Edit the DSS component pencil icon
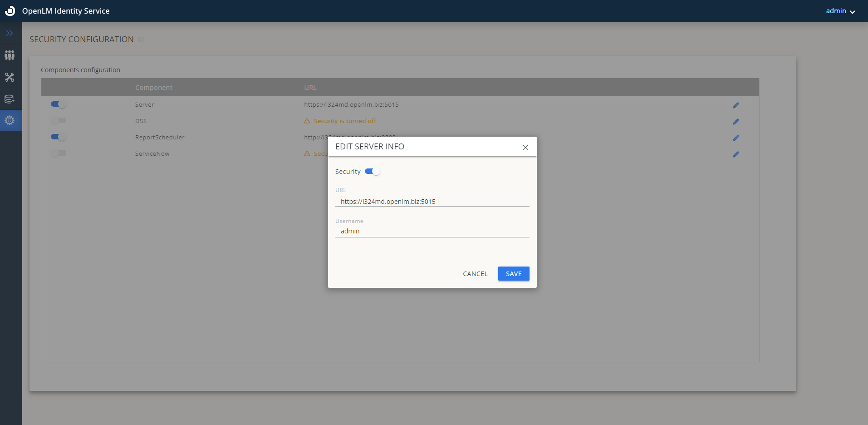Screen dimensions: 868x425 (x=736, y=122)
